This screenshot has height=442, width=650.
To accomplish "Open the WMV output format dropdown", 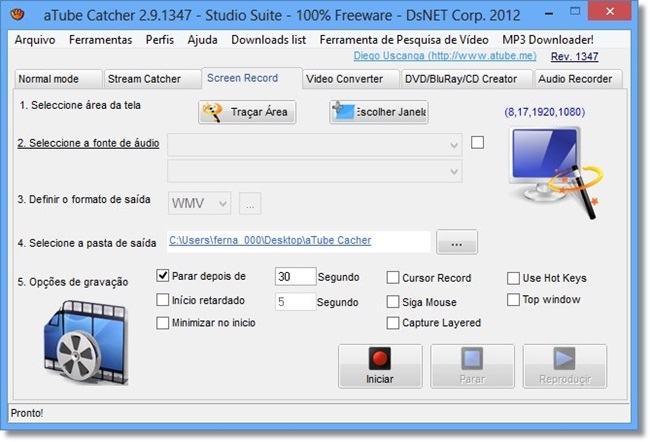I will pos(199,203).
